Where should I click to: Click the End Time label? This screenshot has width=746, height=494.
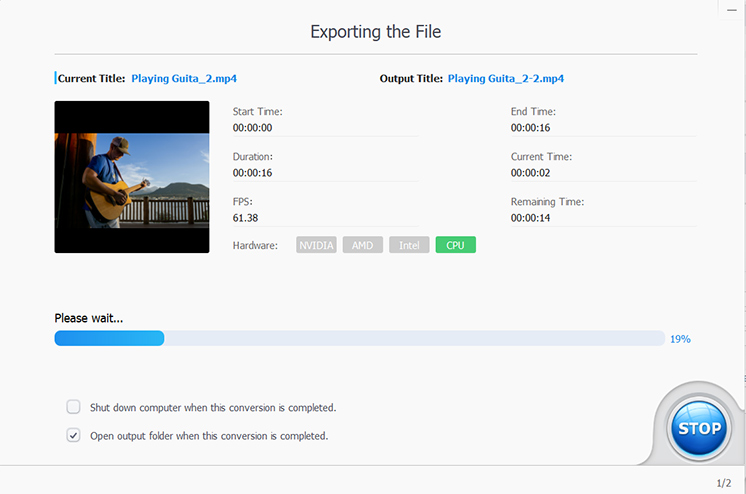point(533,111)
